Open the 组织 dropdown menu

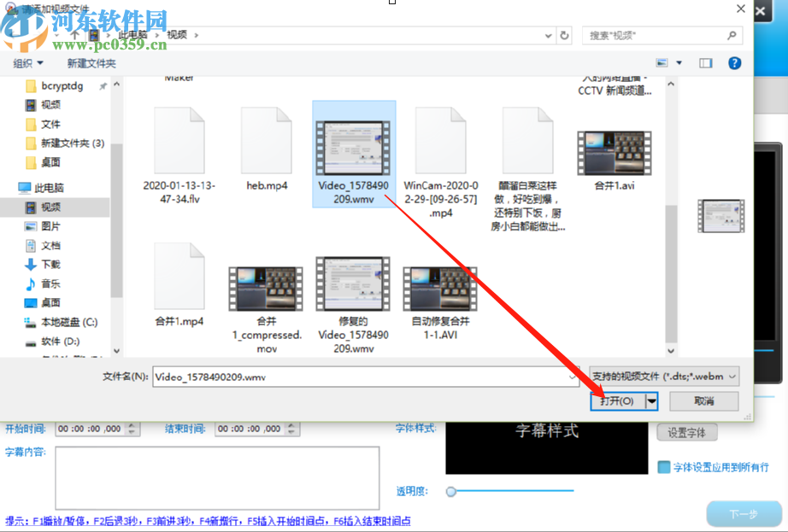pos(28,62)
